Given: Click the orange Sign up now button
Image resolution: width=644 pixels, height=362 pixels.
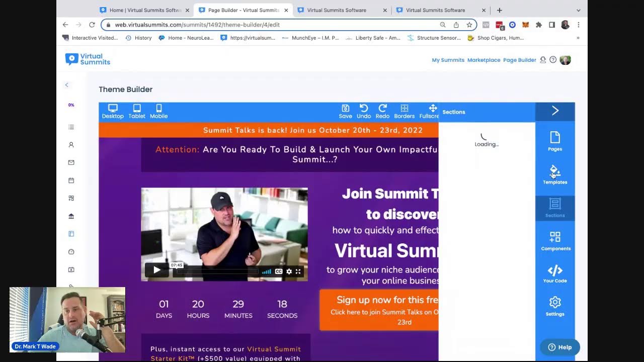Looking at the screenshot, I should (x=379, y=310).
